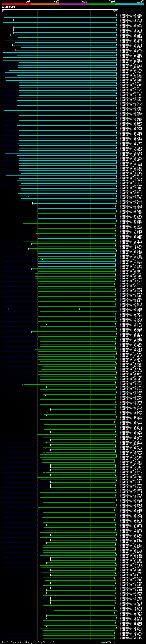
Task: Select the UniRef100_O82793 label
Action: [131, 110]
